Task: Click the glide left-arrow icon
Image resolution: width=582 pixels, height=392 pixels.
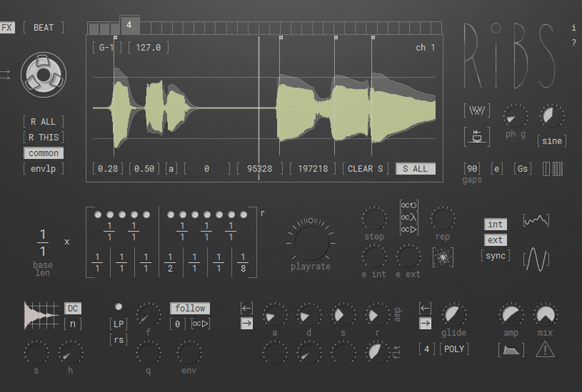Action: tap(425, 308)
